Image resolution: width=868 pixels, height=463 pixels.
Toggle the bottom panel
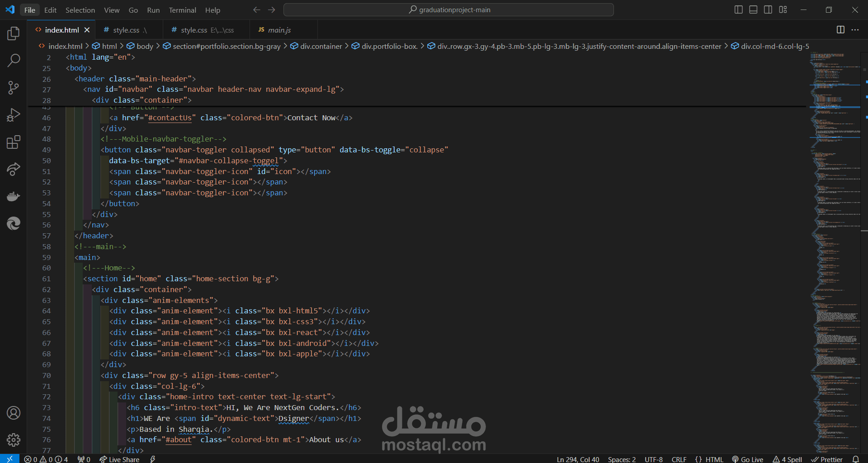coord(753,9)
